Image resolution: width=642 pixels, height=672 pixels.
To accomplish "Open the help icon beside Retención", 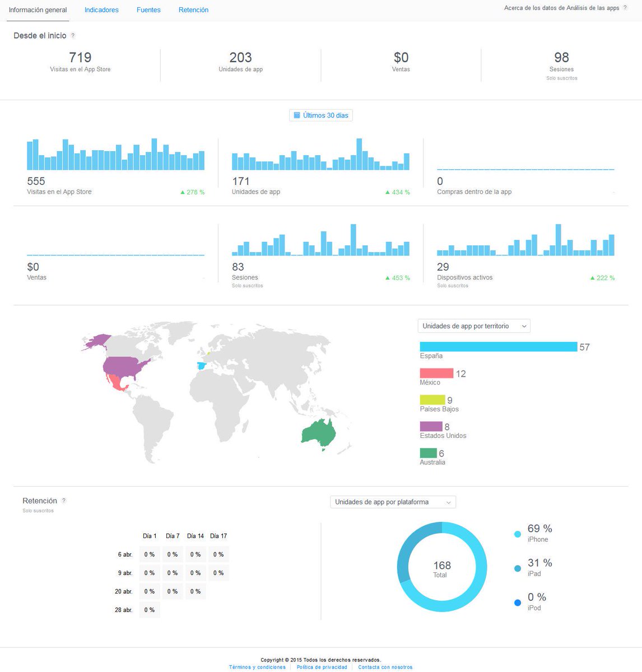I will point(64,501).
